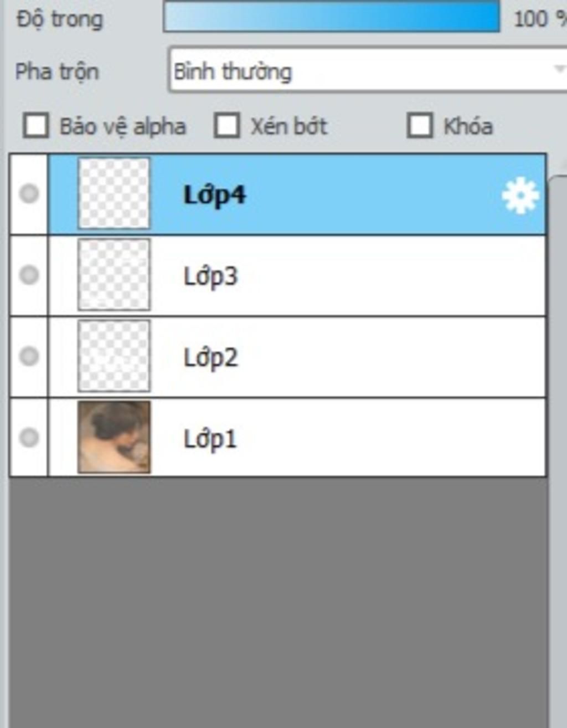The width and height of the screenshot is (567, 728).
Task: Check the Xén bớt checkbox
Action: click(x=227, y=125)
